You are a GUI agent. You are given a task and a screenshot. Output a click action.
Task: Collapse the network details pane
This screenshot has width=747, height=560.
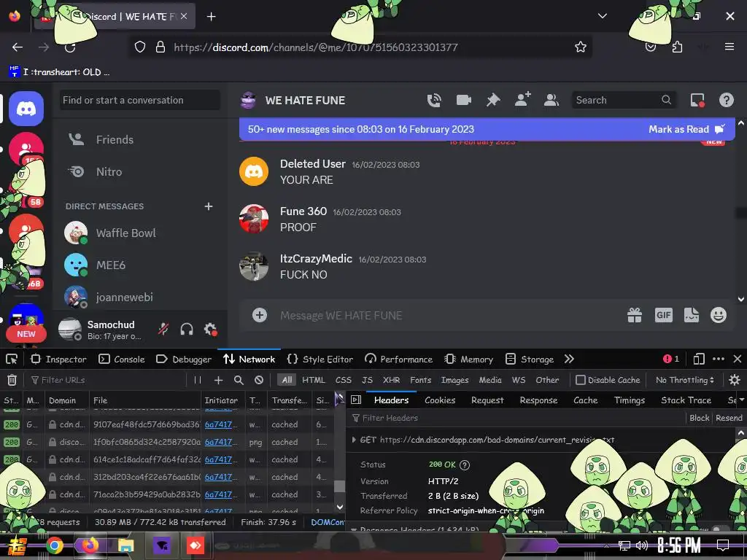click(x=356, y=400)
